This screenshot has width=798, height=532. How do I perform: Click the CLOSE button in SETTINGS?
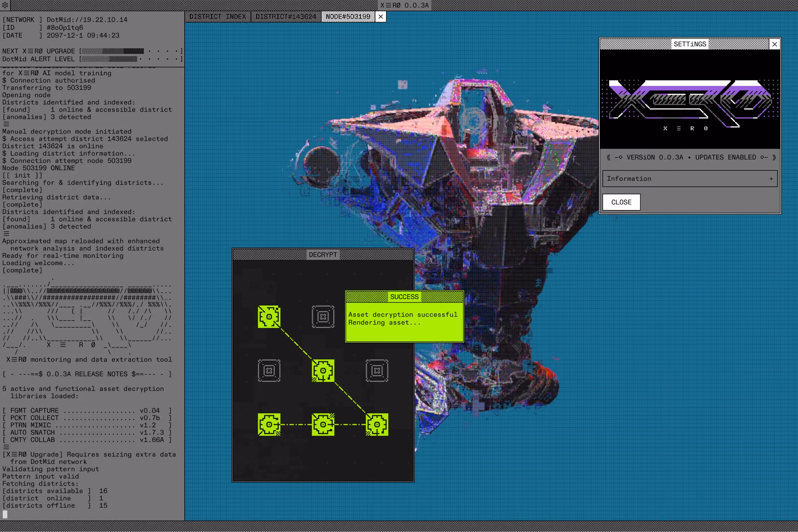[622, 202]
